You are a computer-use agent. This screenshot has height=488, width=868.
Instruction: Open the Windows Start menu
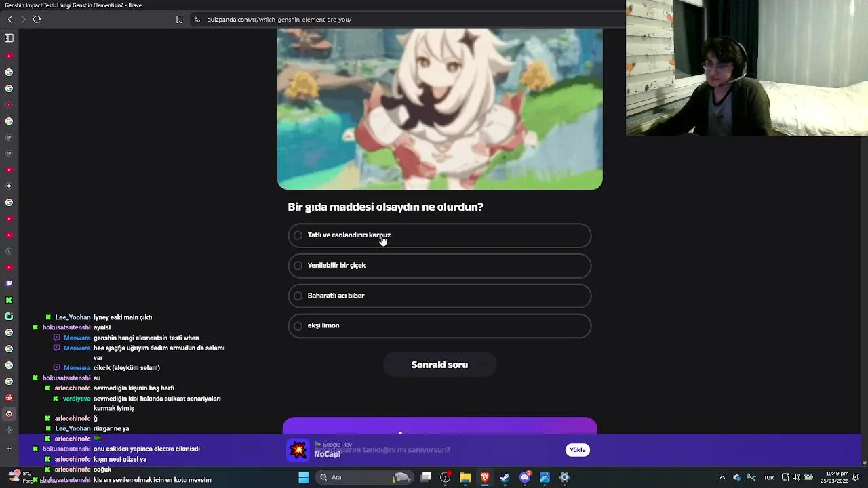pyautogui.click(x=304, y=477)
